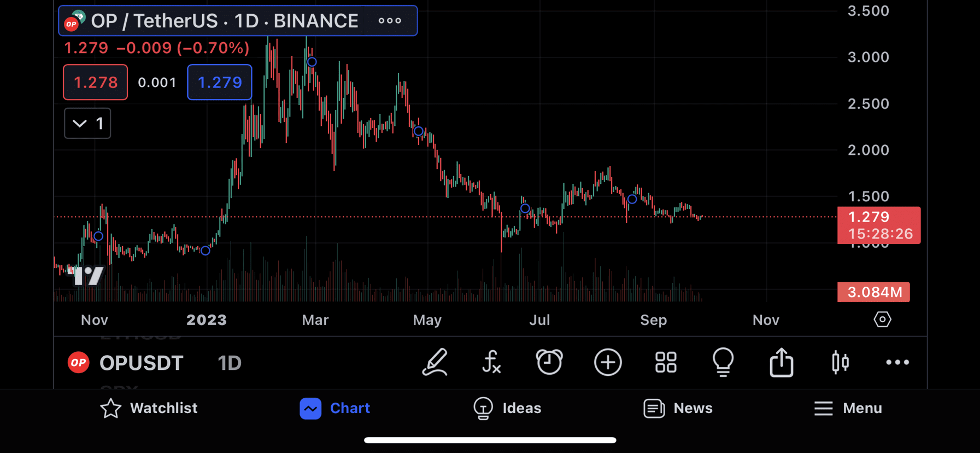Viewport: 980px width, 453px height.
Task: Open symbol options ellipsis in title
Action: click(390, 21)
